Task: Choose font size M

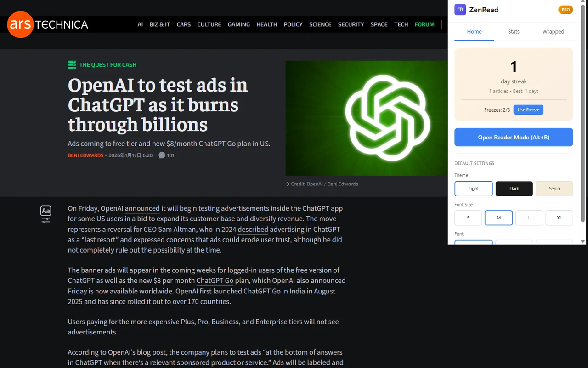Action: point(498,218)
